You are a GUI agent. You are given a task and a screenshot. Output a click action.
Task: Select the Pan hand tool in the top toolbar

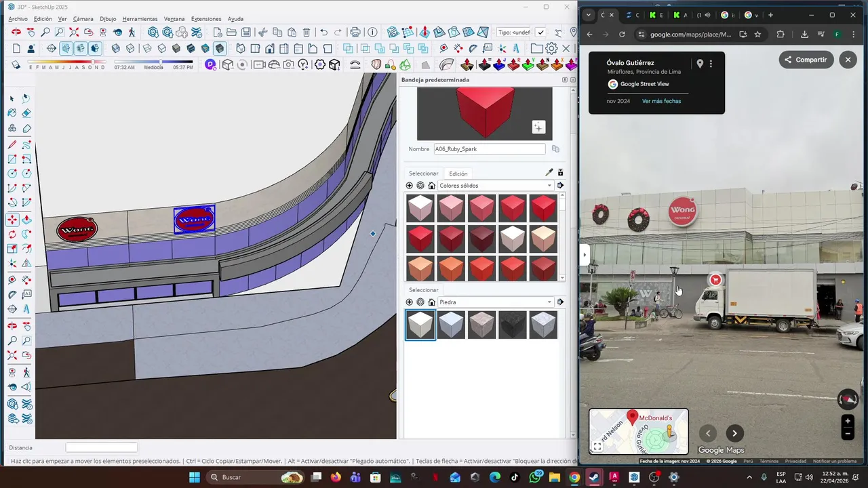pos(31,32)
